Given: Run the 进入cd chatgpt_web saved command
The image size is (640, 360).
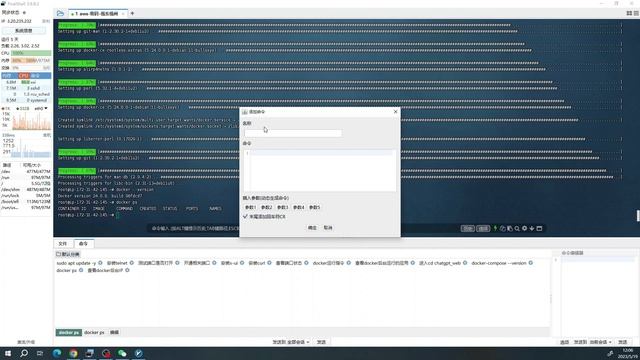Looking at the screenshot, I should point(440,263).
